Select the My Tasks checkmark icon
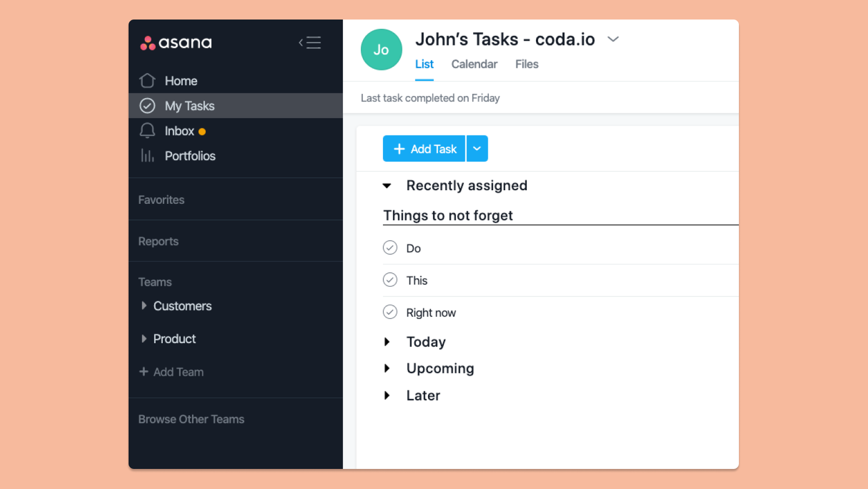 coord(147,106)
